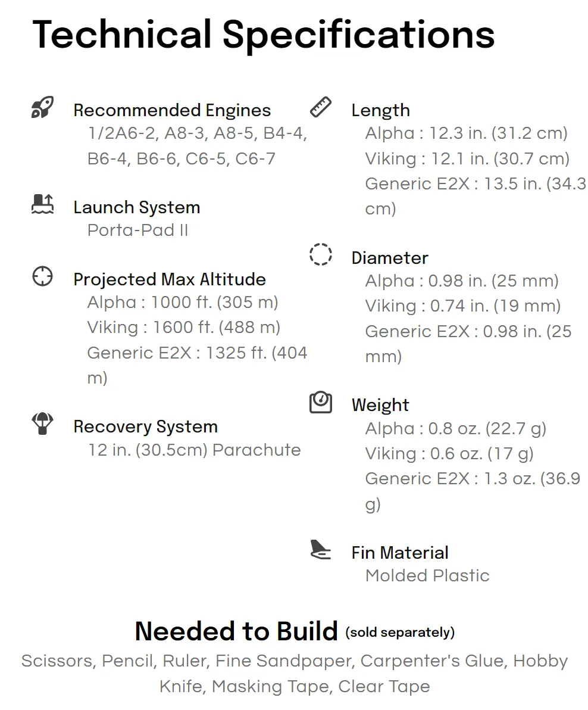Click the parachute icon beside Recovery System
The image size is (588, 710).
(x=42, y=423)
